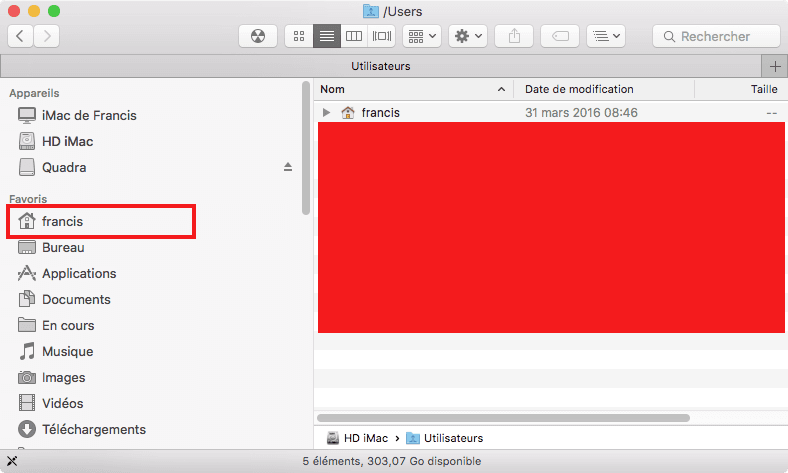
Task: Click the iMac de Francis computer icon
Action: click(x=27, y=116)
